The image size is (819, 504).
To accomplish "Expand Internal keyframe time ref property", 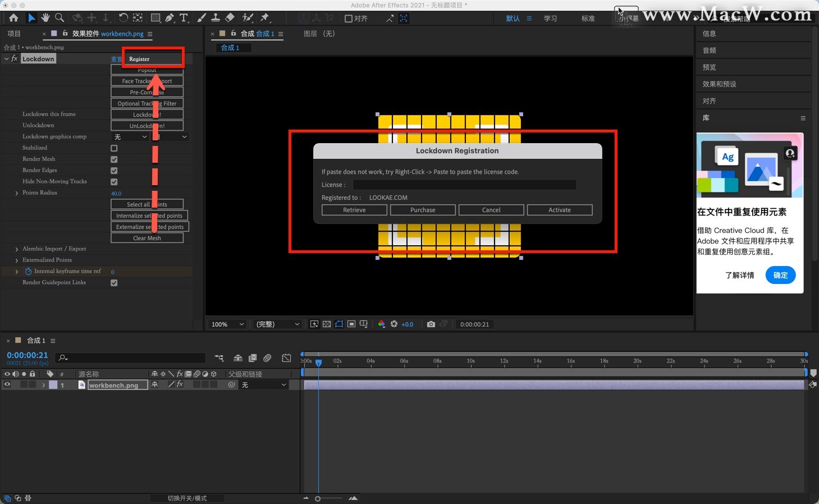I will [x=17, y=272].
